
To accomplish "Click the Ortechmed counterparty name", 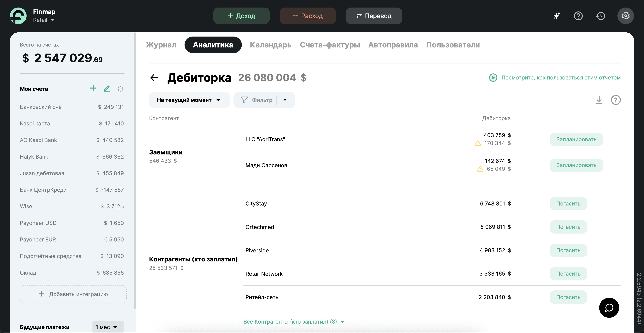I will click(x=259, y=227).
